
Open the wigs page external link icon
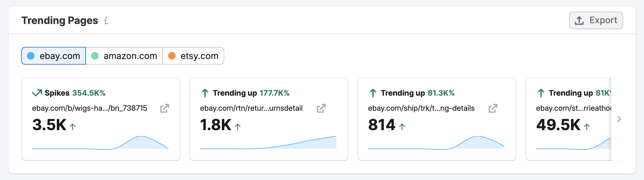164,108
